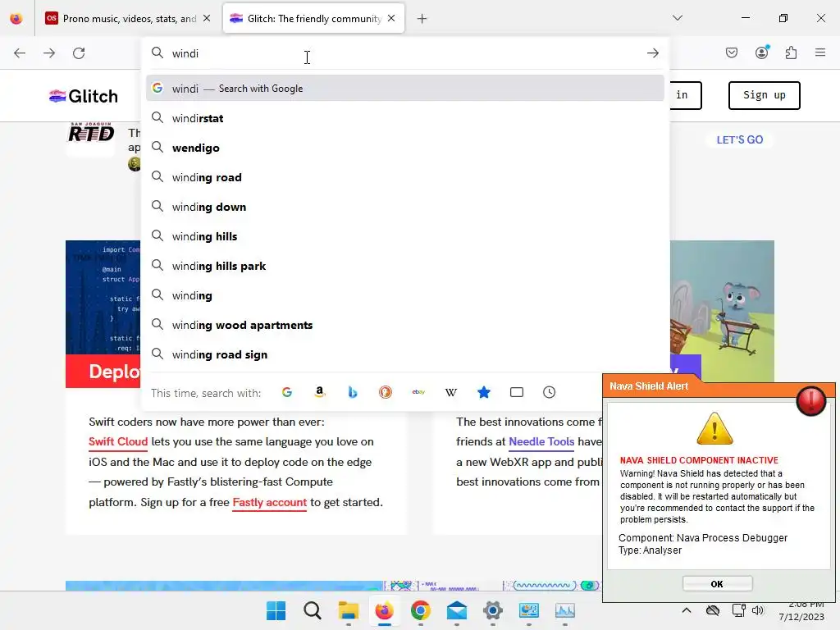Image resolution: width=840 pixels, height=630 pixels.
Task: Select the plain 'winding' suggestion
Action: pos(405,295)
